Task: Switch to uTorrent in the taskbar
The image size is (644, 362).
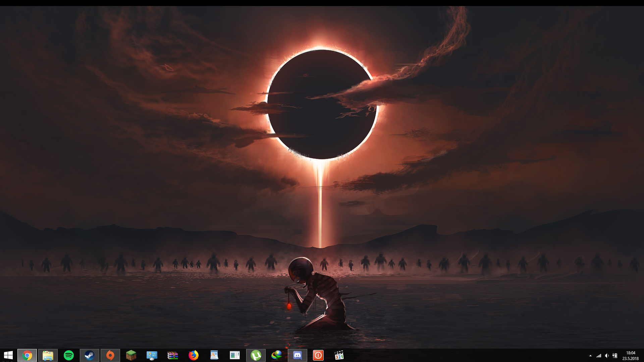Action: tap(256, 355)
